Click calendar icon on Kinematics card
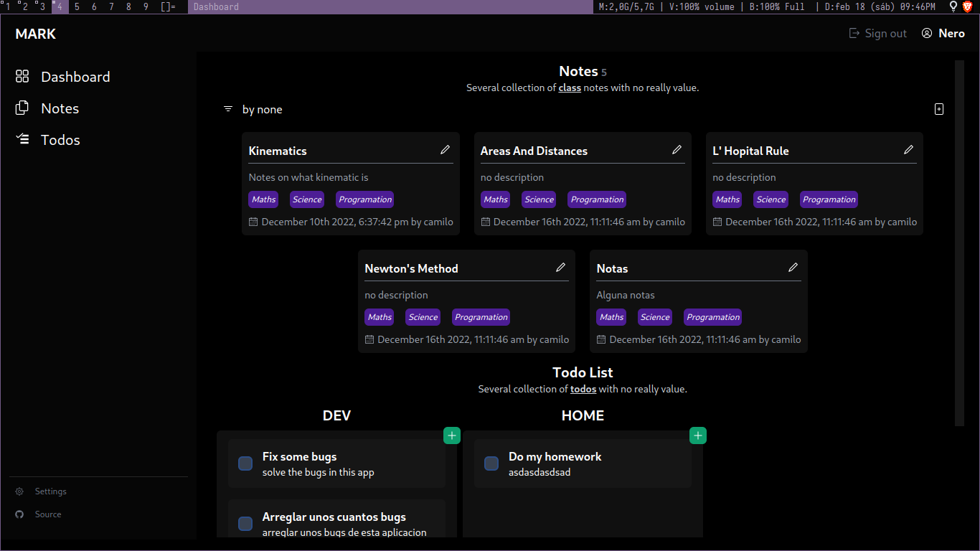This screenshot has height=551, width=980. (x=253, y=222)
